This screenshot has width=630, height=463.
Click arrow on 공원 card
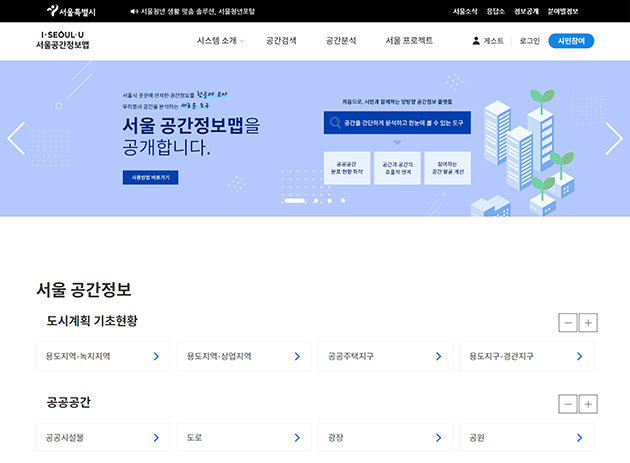[x=579, y=438]
